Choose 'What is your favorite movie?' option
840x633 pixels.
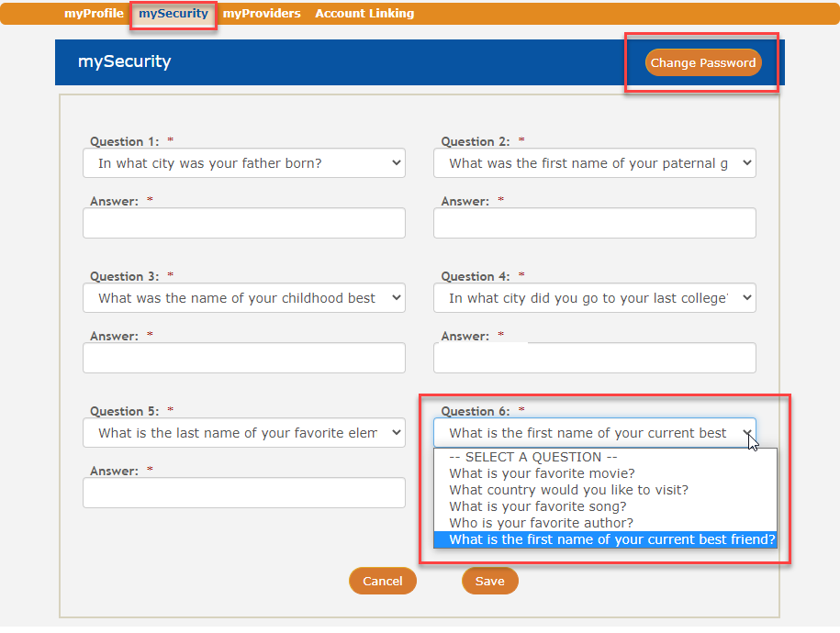(x=542, y=473)
